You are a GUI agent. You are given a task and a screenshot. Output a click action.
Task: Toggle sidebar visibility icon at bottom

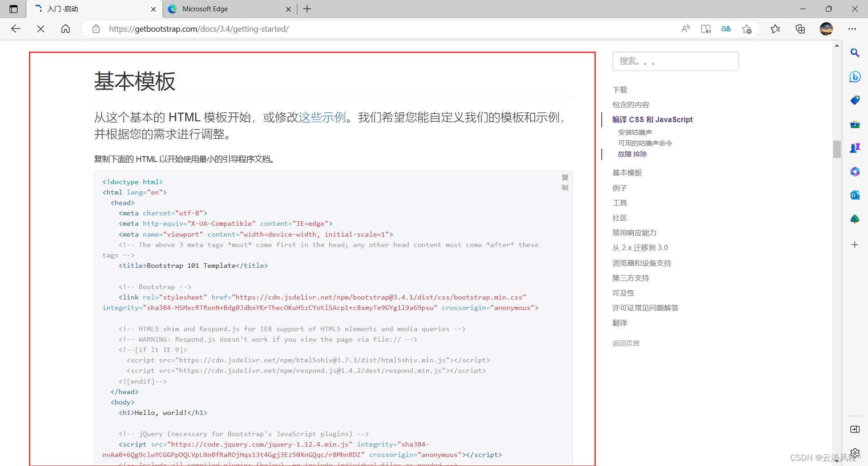[x=855, y=429]
